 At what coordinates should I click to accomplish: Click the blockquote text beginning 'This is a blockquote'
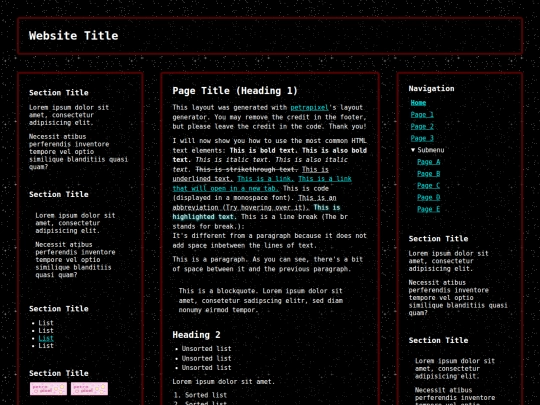pos(261,300)
